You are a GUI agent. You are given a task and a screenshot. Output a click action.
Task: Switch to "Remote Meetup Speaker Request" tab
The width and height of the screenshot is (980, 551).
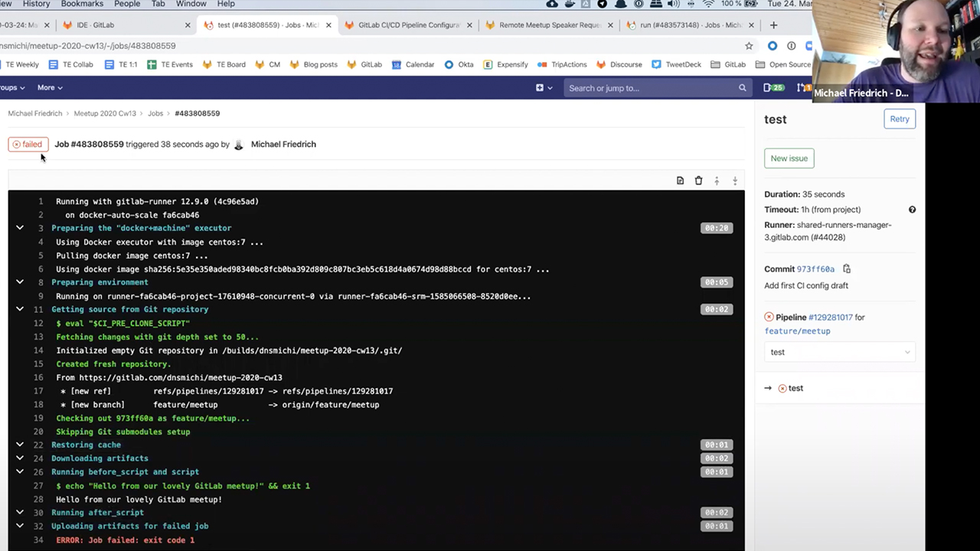click(x=550, y=25)
